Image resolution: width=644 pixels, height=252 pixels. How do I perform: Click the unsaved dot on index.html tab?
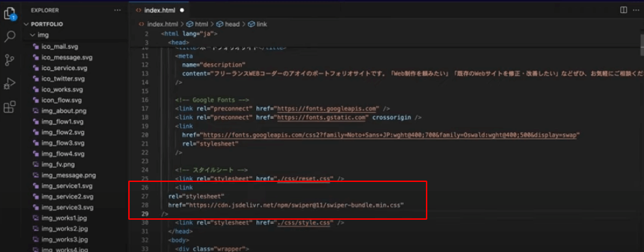[x=182, y=10]
